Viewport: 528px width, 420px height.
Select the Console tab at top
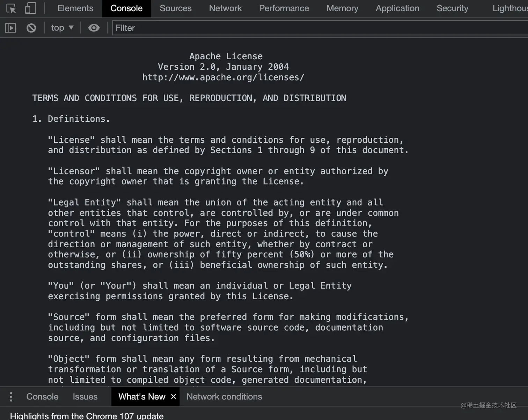tap(126, 8)
